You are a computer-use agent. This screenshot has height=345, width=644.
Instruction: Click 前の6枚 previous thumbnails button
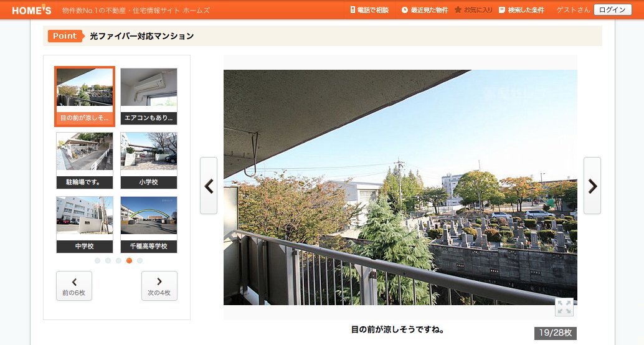74,286
